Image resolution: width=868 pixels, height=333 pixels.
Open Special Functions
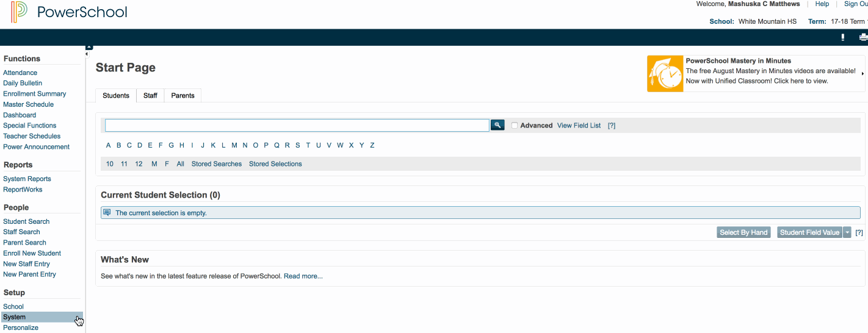[x=30, y=126]
